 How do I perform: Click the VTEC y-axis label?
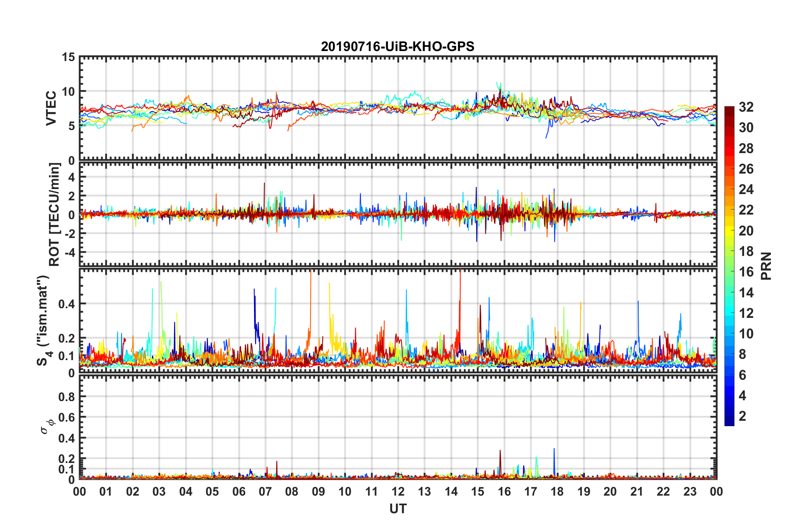51,108
